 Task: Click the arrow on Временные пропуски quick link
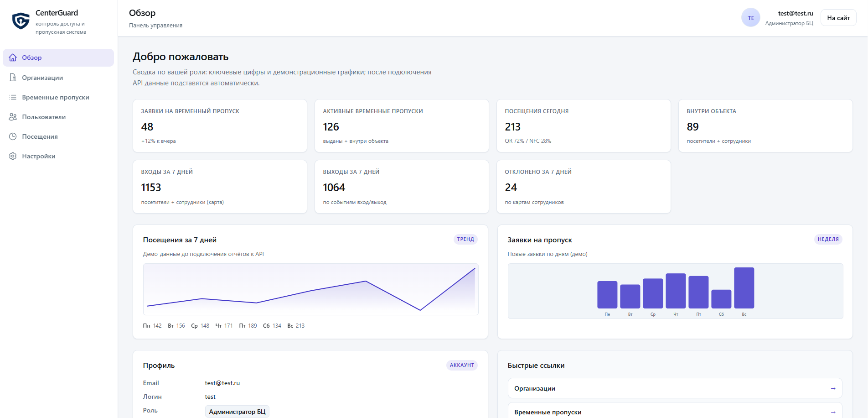click(x=833, y=412)
